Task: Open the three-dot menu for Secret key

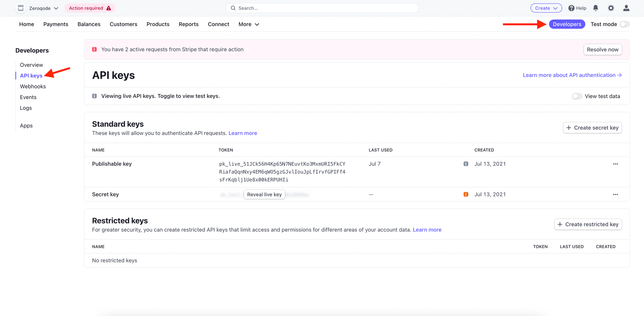Action: pos(615,195)
